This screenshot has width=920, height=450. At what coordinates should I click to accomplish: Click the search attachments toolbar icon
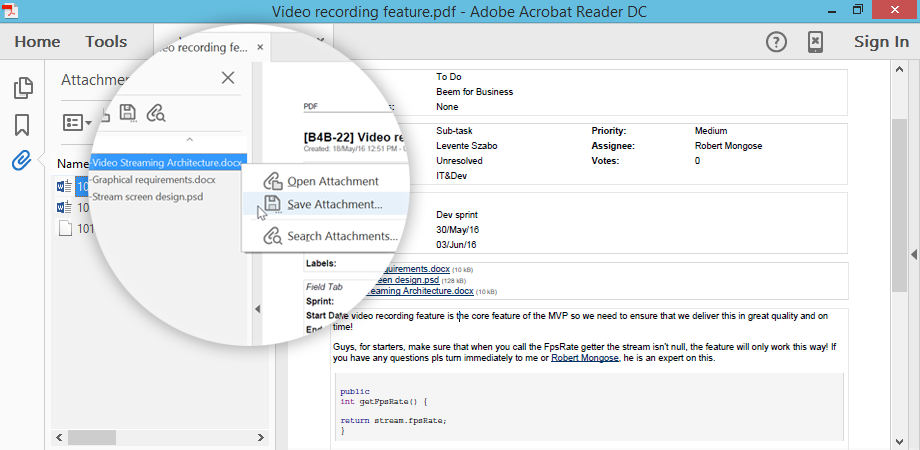click(156, 113)
